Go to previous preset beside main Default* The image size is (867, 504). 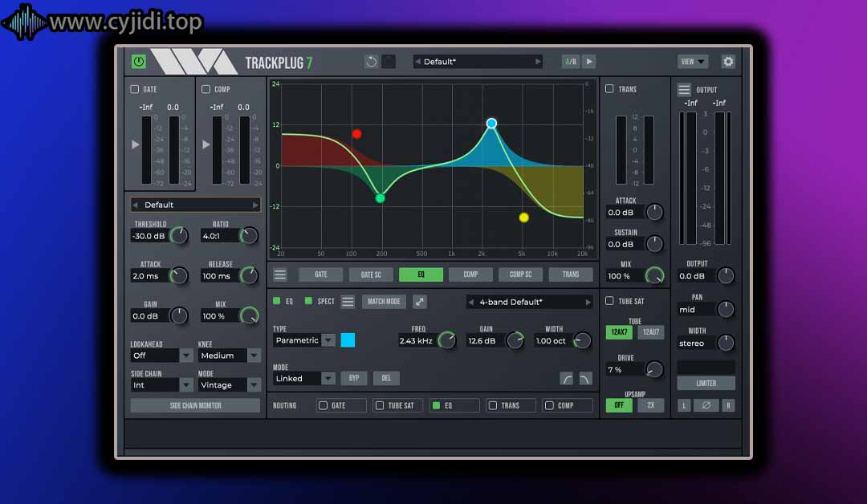418,61
